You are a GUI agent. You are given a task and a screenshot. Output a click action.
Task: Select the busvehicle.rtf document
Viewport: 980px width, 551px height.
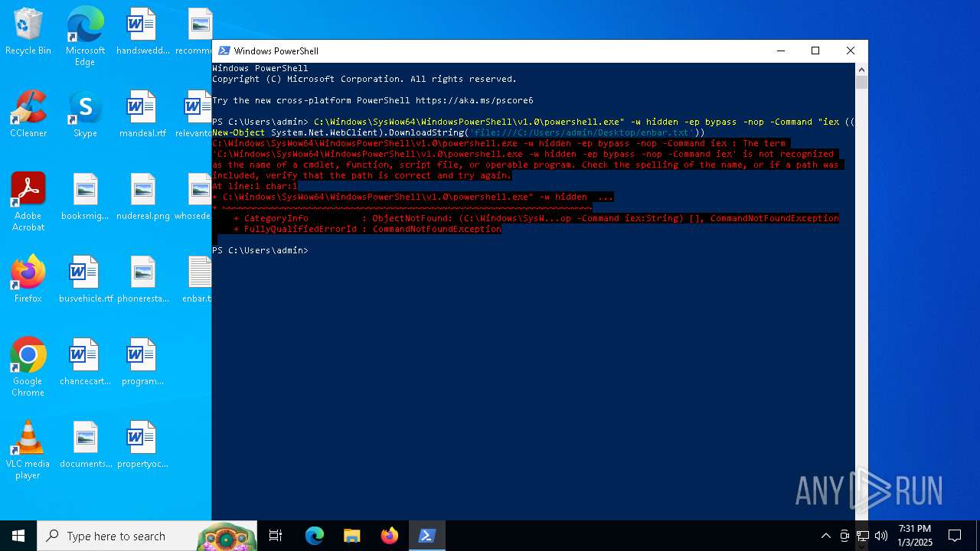tap(85, 279)
